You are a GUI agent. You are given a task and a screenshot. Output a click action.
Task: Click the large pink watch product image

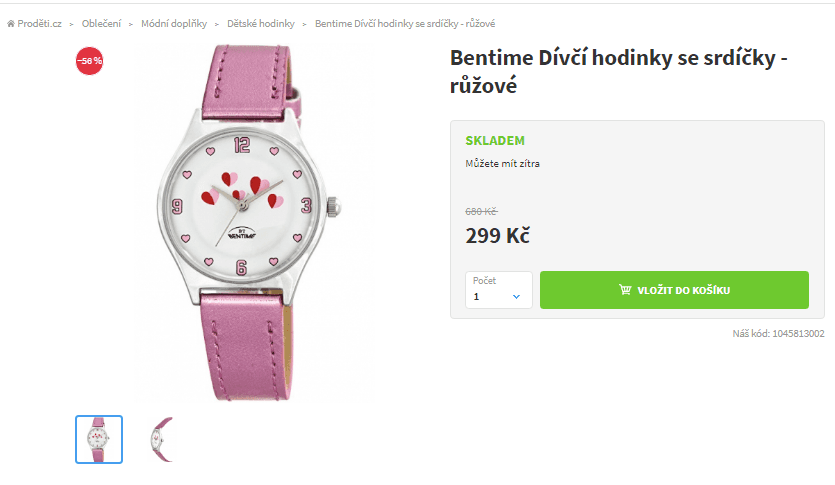pyautogui.click(x=249, y=223)
